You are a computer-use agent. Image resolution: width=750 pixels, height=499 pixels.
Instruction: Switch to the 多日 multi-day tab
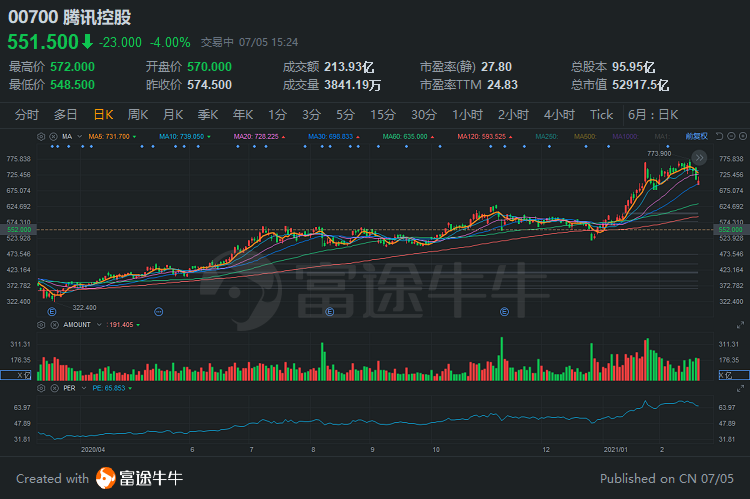(x=66, y=115)
